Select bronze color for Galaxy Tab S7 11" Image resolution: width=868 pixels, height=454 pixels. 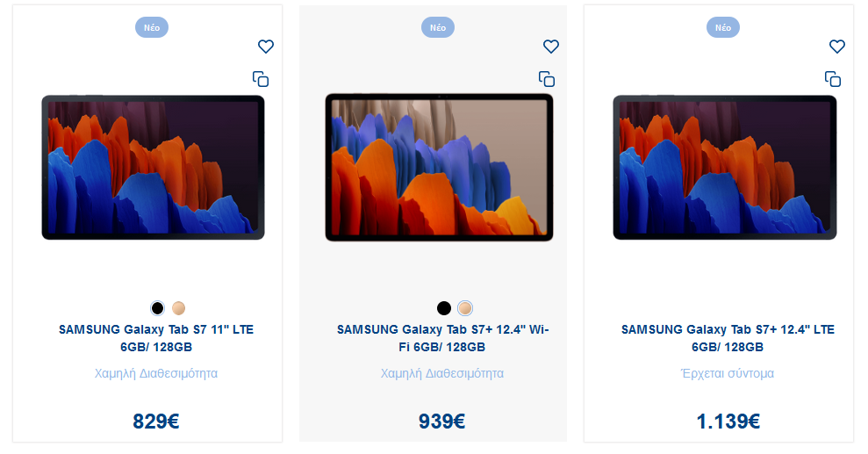click(x=178, y=308)
